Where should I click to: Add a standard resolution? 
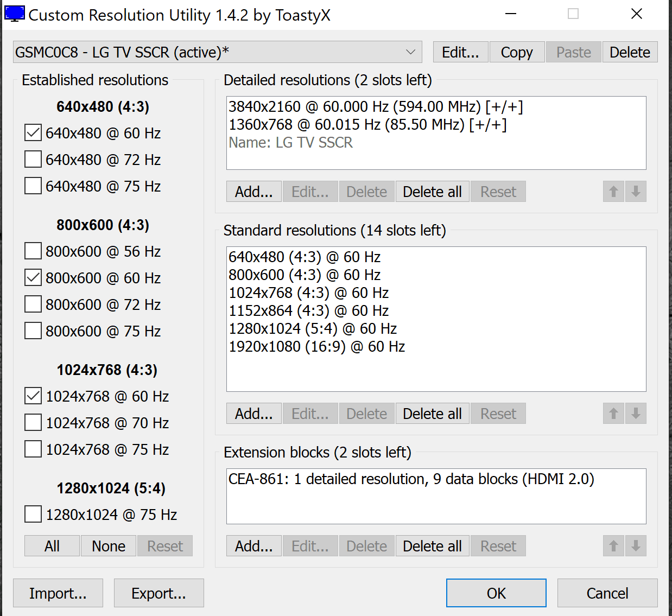click(x=254, y=414)
